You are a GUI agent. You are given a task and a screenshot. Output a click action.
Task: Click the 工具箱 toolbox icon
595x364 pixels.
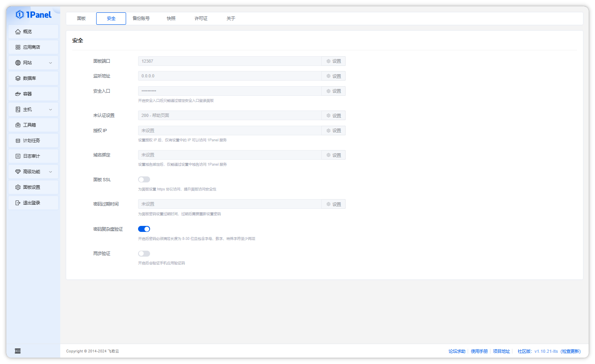[18, 125]
